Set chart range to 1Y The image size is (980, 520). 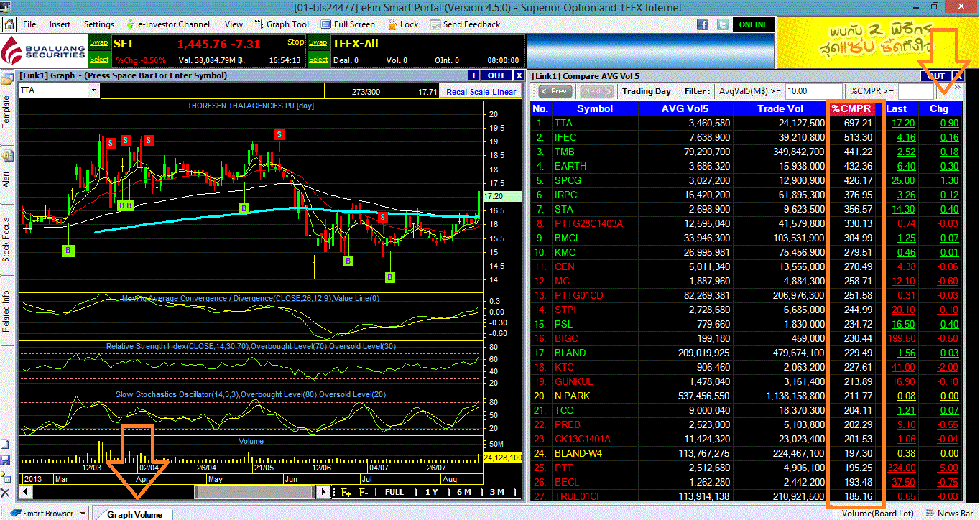click(x=432, y=492)
